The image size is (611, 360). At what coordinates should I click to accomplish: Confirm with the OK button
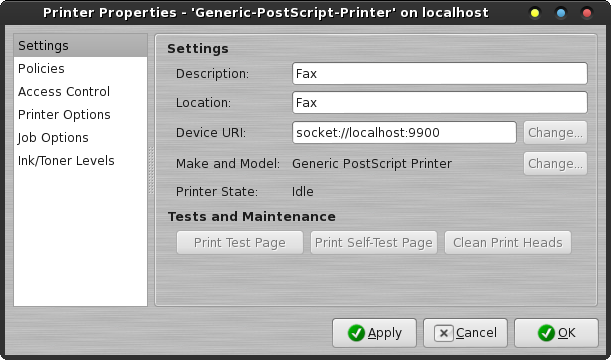(556, 333)
